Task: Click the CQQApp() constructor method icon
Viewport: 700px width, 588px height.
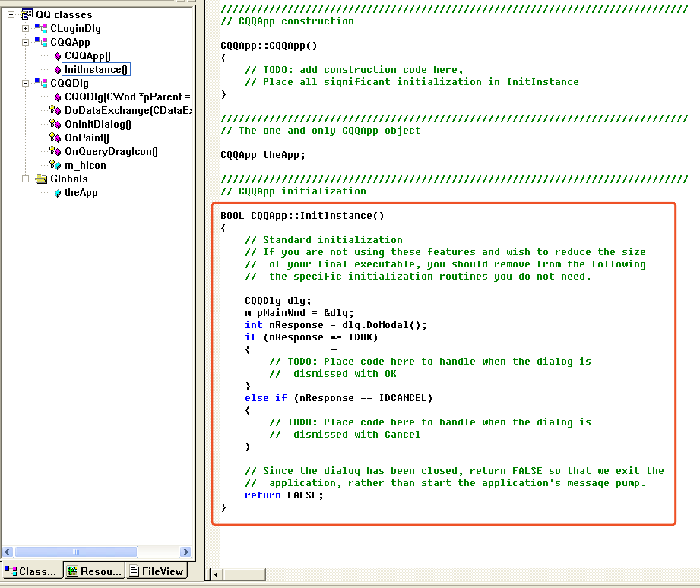Action: [x=58, y=56]
